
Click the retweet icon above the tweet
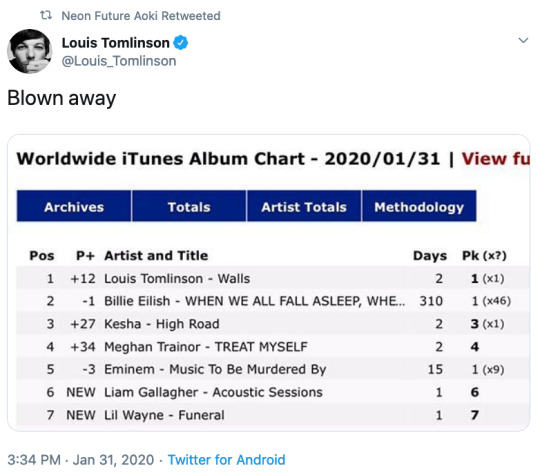46,15
